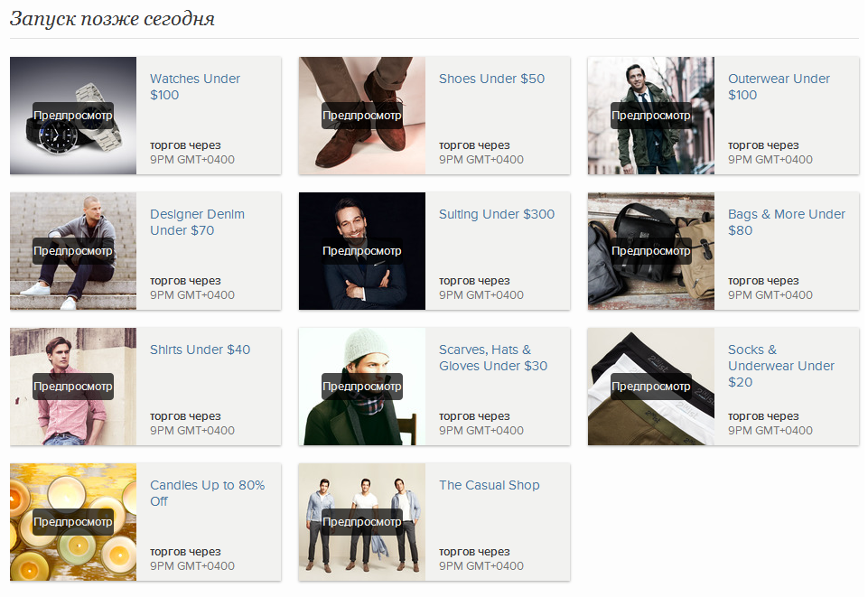Click Предпросмотр on the candles image
This screenshot has width=868, height=597.
(73, 522)
